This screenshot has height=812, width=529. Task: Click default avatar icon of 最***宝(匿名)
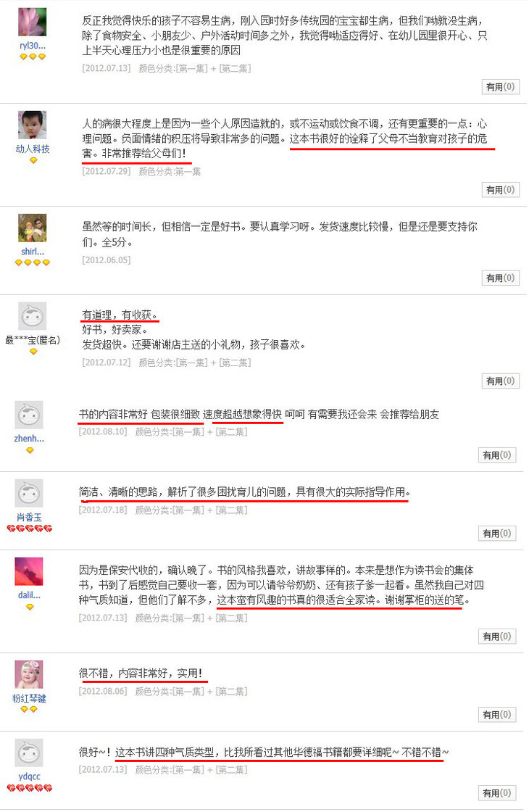[33, 316]
